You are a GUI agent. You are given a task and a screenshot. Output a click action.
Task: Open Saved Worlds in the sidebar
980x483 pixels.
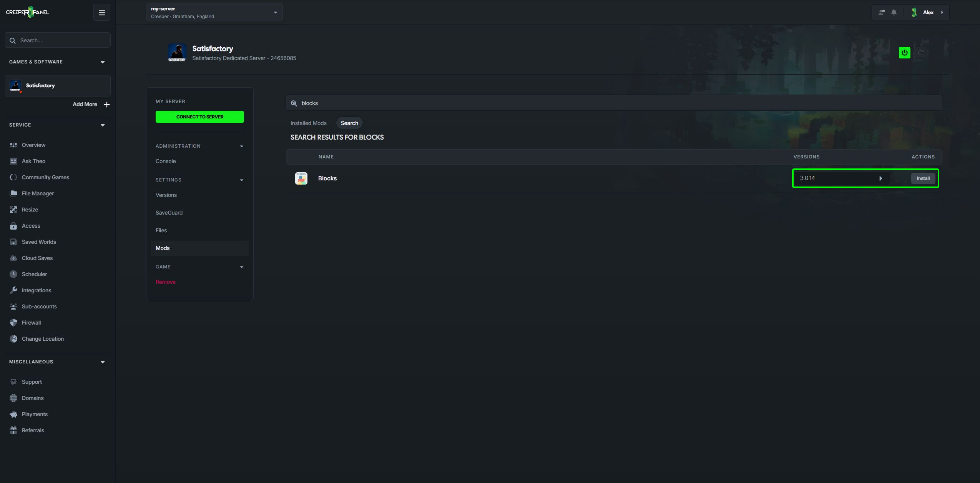coord(39,242)
